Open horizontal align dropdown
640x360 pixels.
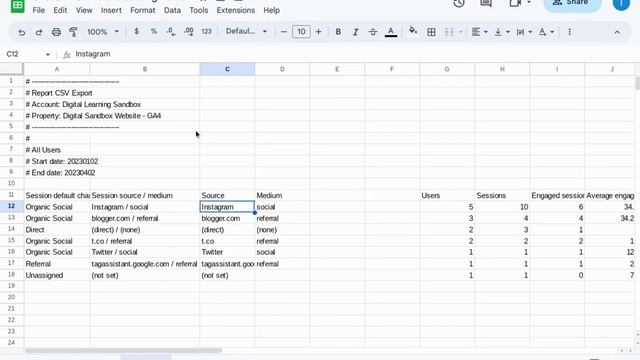click(x=479, y=31)
